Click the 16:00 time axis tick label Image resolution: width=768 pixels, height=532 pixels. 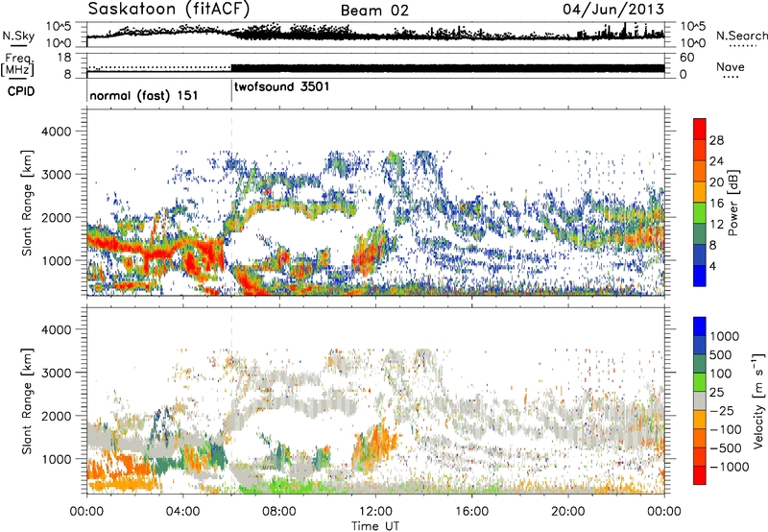point(471,512)
